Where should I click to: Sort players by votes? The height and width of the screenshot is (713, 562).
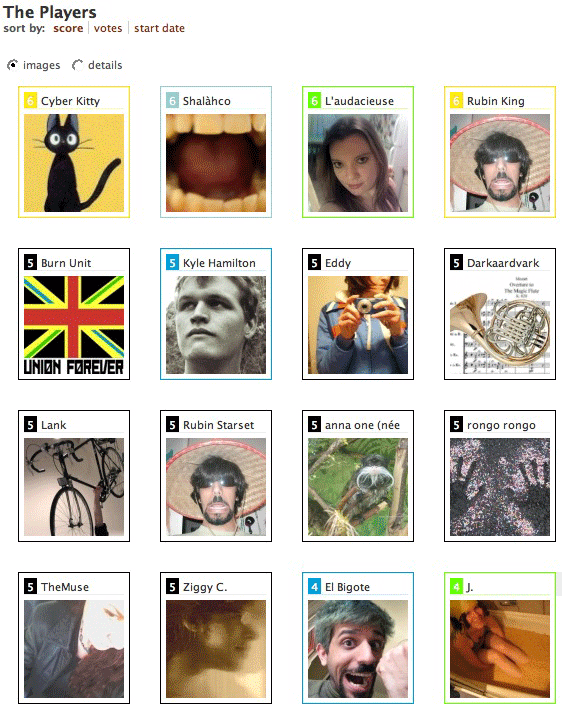coord(108,28)
